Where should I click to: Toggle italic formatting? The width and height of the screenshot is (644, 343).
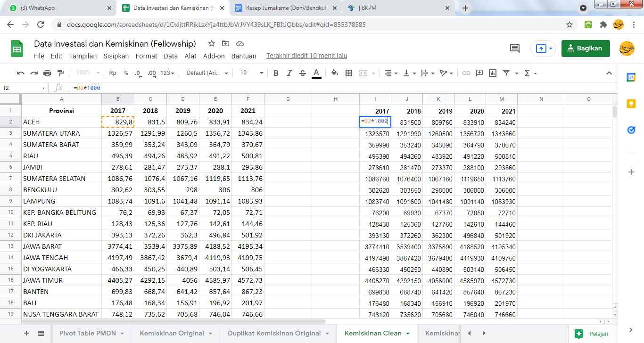(x=289, y=73)
